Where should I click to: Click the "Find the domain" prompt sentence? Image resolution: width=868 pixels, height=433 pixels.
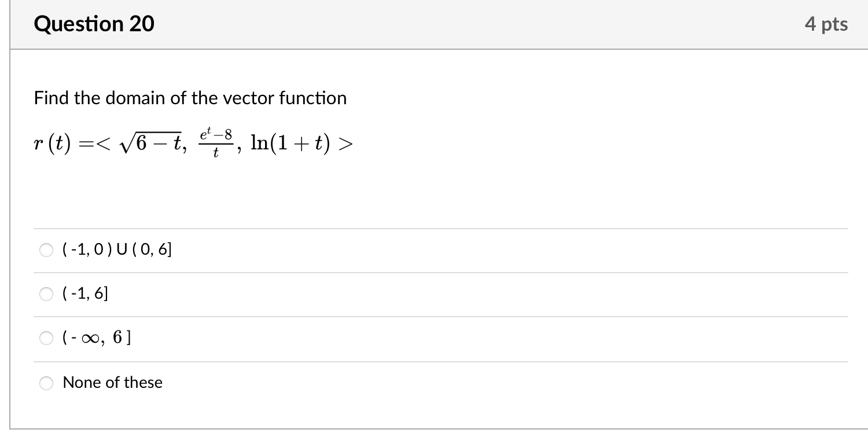pyautogui.click(x=190, y=98)
